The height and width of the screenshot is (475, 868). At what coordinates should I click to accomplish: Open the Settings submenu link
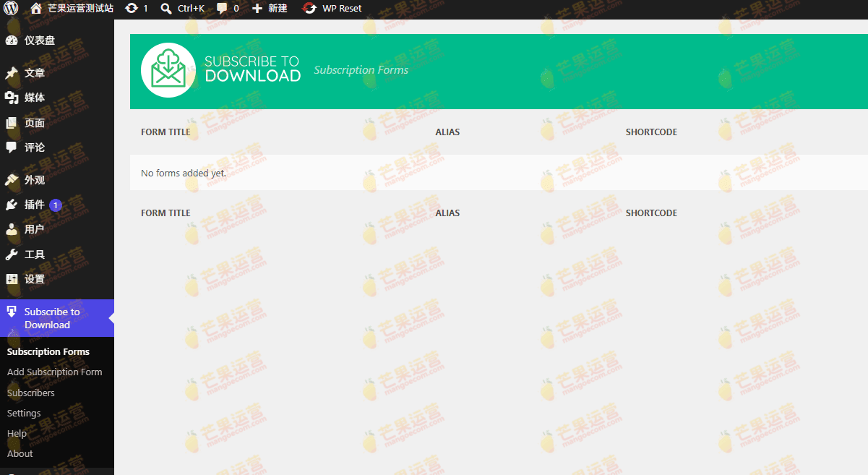coord(24,414)
